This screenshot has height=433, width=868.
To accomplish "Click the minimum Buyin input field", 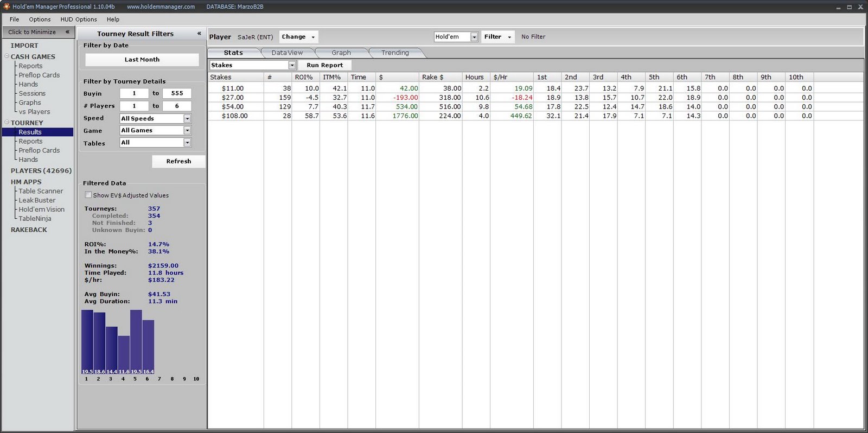I will [134, 93].
